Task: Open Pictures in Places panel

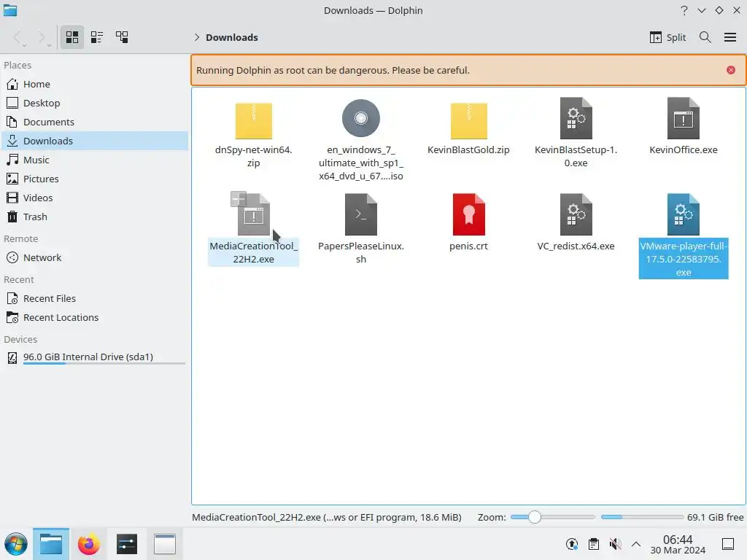Action: point(95,179)
